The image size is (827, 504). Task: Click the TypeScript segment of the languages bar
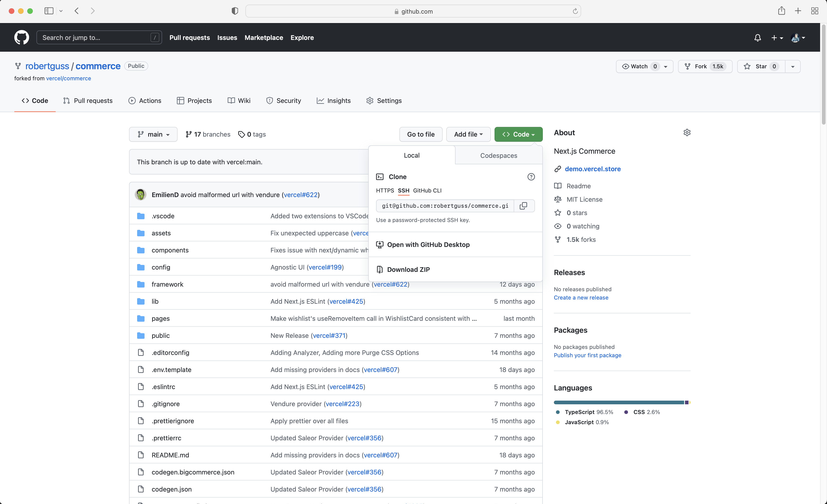[x=619, y=402]
